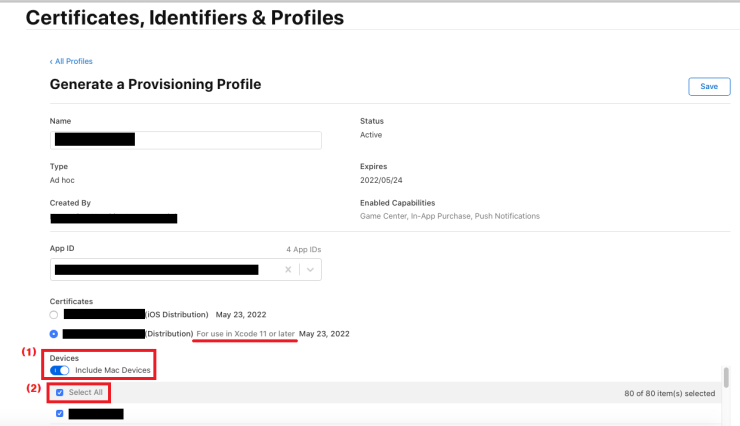This screenshot has width=740, height=426.
Task: Click the Enabled Capabilities value text
Action: point(449,216)
